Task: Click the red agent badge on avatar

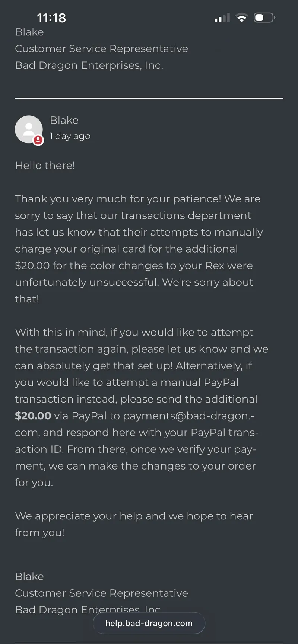Action: pyautogui.click(x=38, y=140)
